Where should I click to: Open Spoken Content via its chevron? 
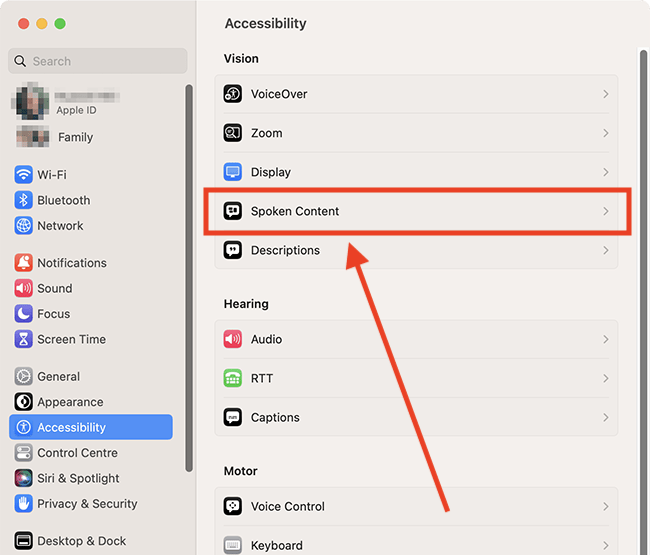pos(606,211)
